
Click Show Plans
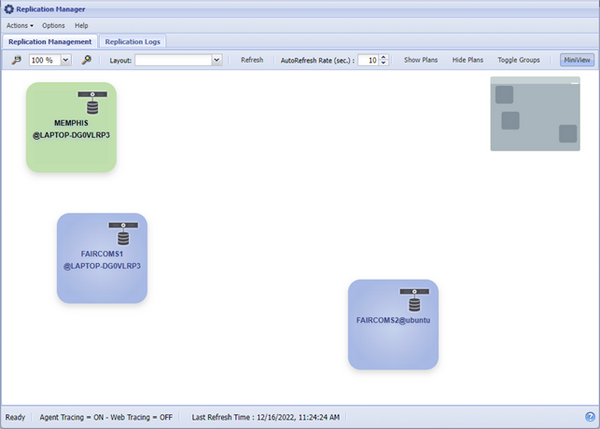click(x=421, y=60)
